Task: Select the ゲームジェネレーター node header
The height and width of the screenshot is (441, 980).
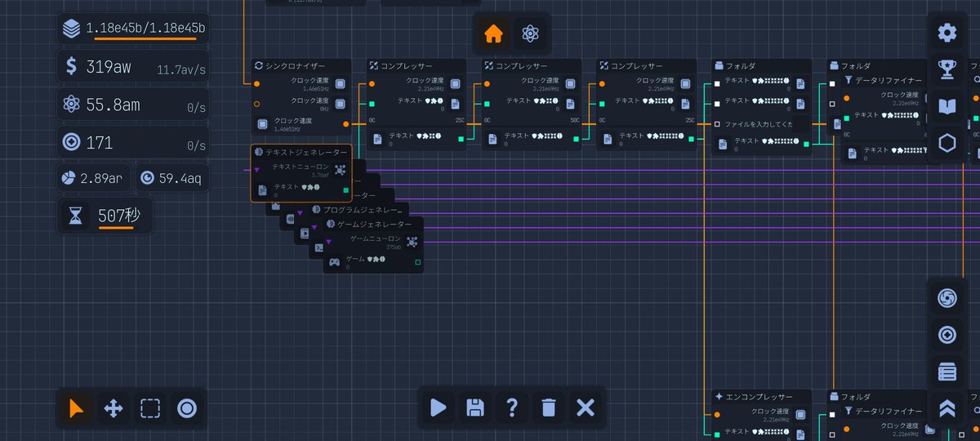Action: click(x=375, y=224)
